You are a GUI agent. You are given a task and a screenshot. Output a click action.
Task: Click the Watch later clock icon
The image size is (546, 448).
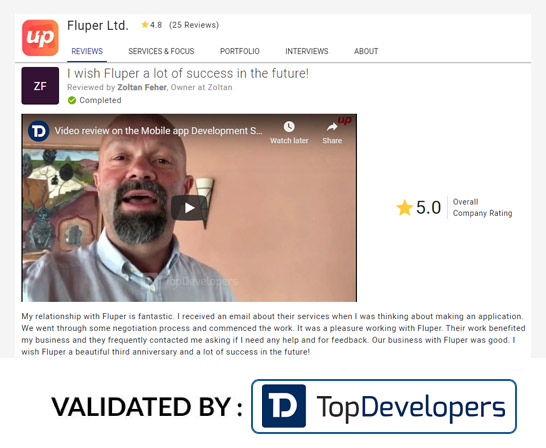(289, 127)
